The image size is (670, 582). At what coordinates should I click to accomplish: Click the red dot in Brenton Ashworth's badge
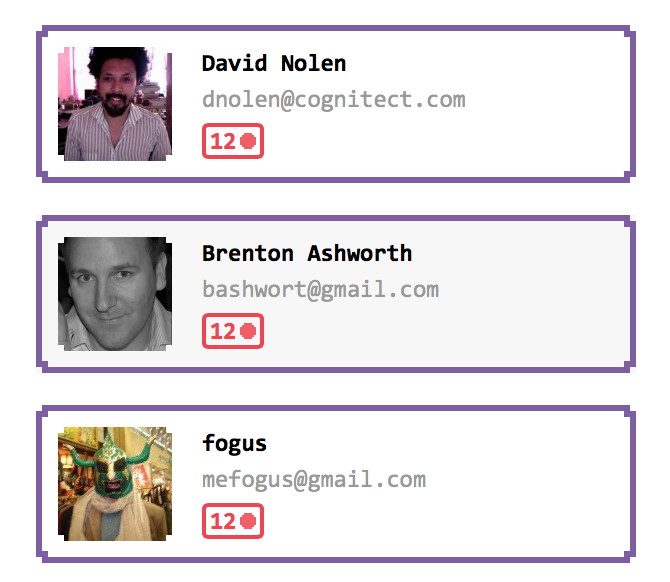[x=249, y=331]
